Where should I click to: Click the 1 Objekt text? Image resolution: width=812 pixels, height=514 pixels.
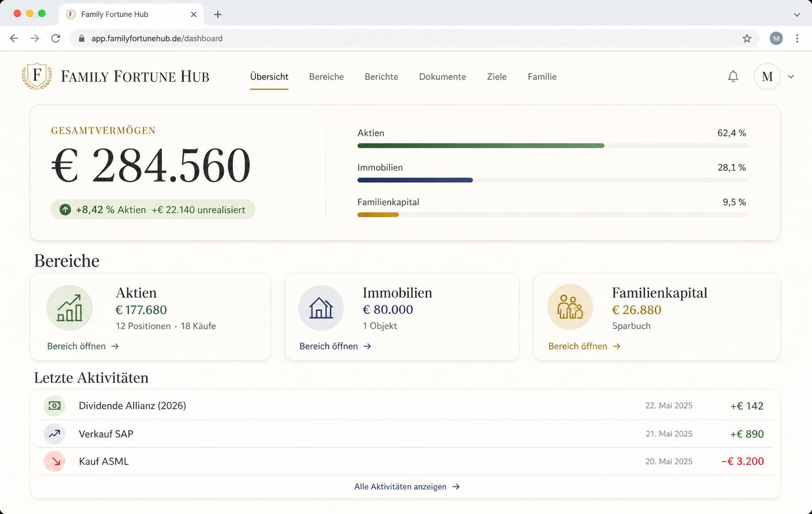[x=380, y=326]
